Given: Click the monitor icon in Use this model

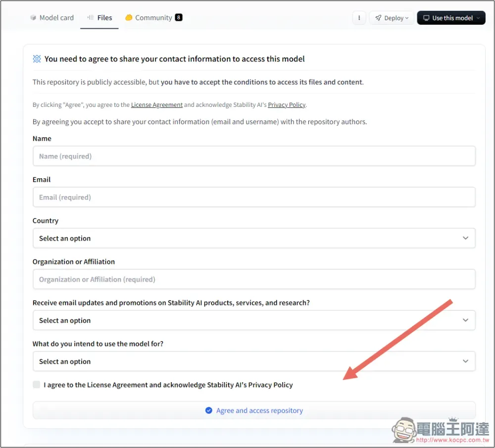Looking at the screenshot, I should [426, 18].
